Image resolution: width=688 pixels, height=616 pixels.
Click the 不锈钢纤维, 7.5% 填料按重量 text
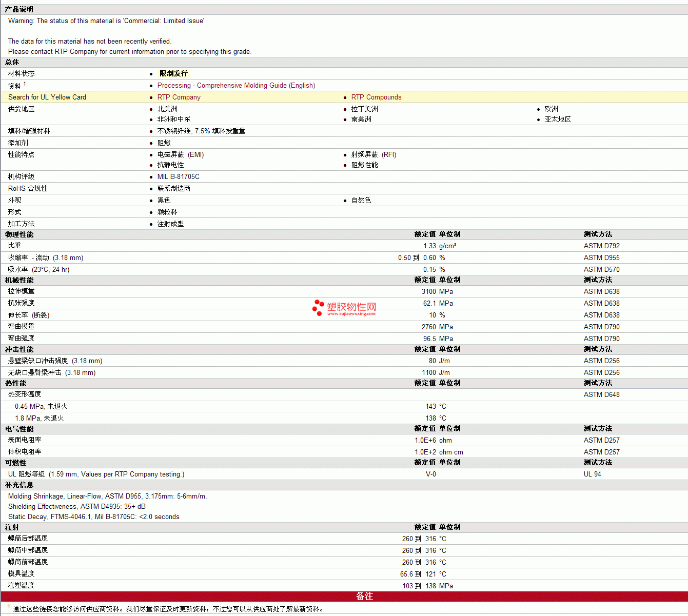(201, 131)
